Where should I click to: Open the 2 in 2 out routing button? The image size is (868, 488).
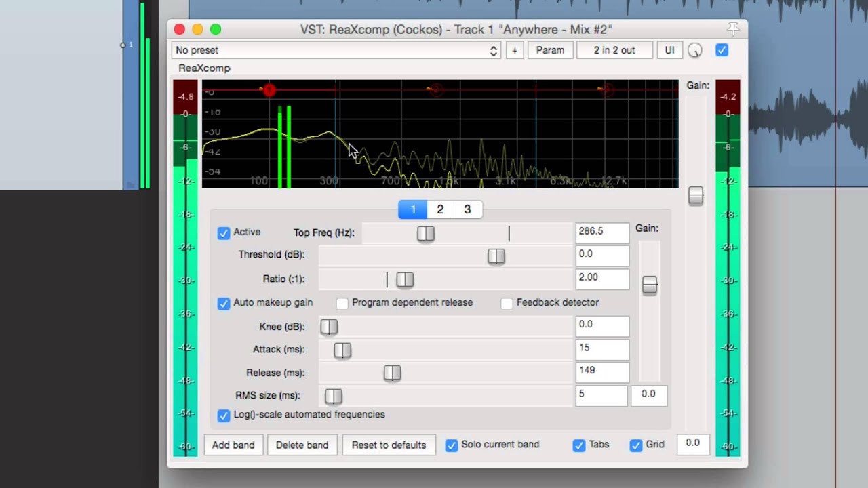(x=614, y=50)
